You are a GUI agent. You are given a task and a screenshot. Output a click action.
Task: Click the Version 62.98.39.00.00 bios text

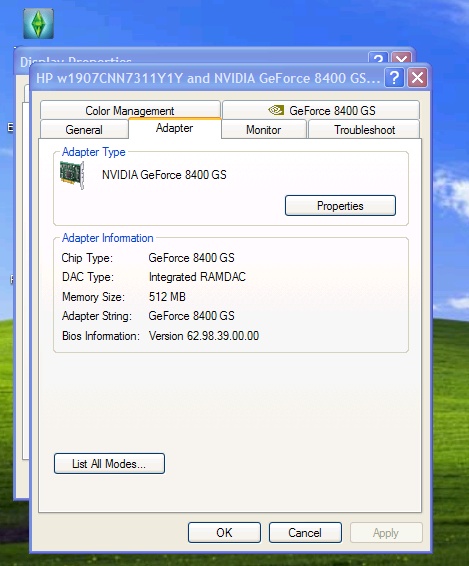pos(204,336)
